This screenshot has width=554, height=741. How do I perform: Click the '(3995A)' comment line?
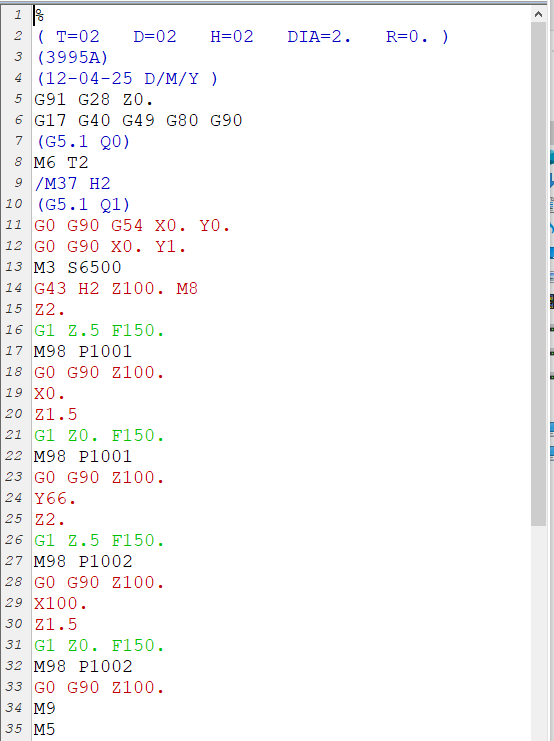click(x=72, y=58)
